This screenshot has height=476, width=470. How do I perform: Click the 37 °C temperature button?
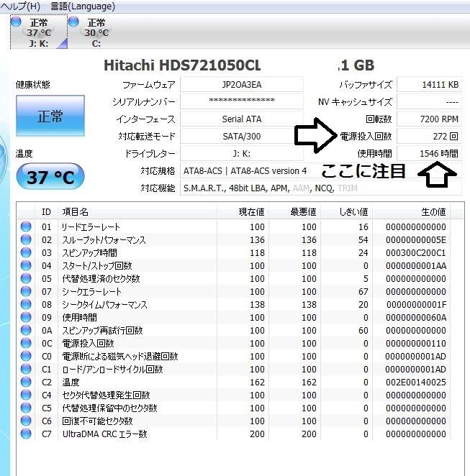point(50,177)
